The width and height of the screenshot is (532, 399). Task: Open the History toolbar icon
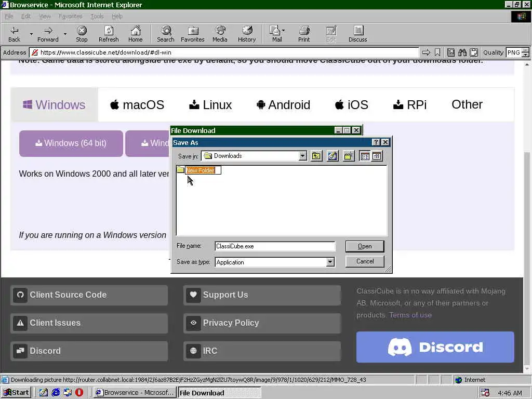[247, 34]
